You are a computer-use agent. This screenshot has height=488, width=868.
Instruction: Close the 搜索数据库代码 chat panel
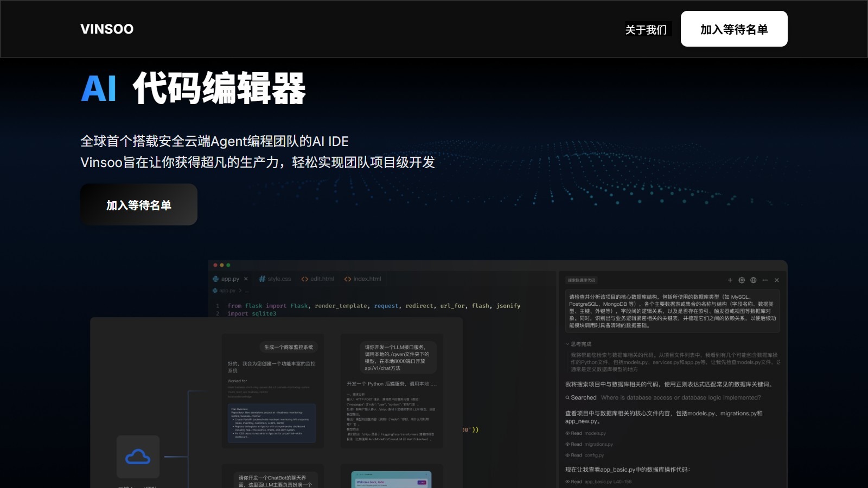pyautogui.click(x=777, y=280)
